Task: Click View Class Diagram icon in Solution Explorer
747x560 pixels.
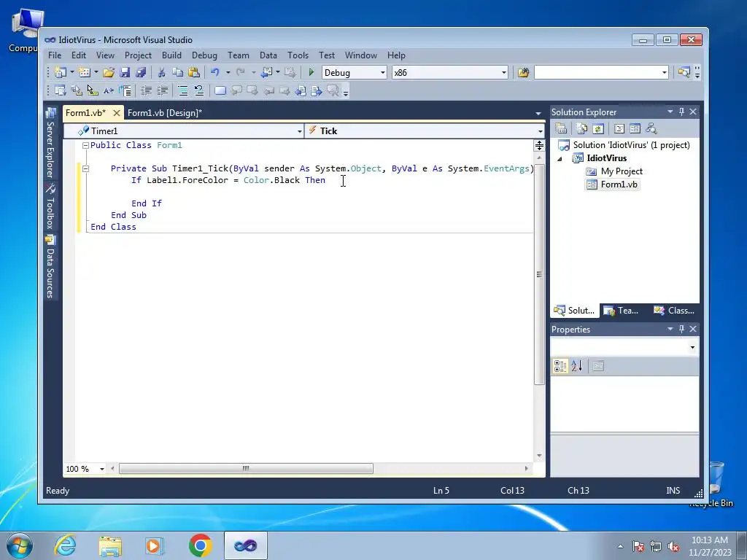Action: pyautogui.click(x=651, y=128)
